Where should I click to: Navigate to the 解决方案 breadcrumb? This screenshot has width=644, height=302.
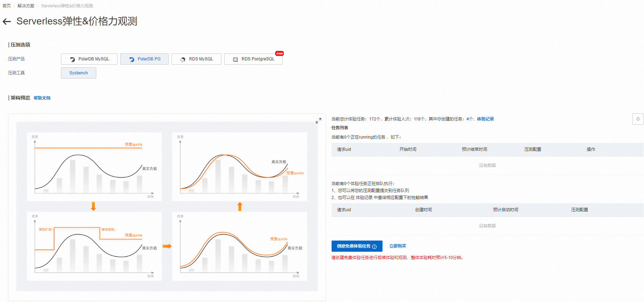pyautogui.click(x=26, y=6)
